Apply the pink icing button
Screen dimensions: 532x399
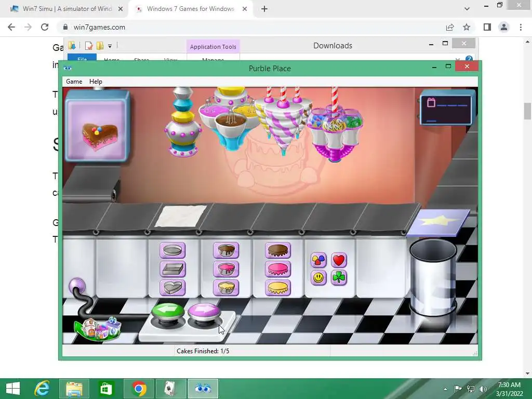click(278, 269)
